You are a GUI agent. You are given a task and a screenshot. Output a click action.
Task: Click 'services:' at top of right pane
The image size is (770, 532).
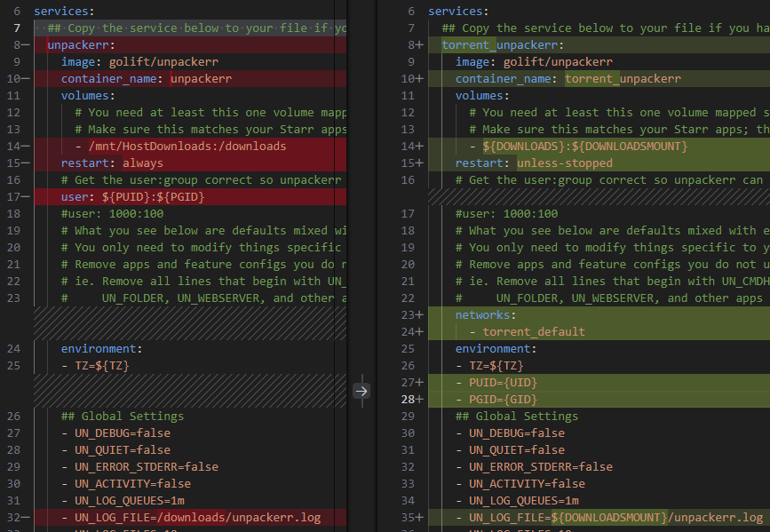458,12
